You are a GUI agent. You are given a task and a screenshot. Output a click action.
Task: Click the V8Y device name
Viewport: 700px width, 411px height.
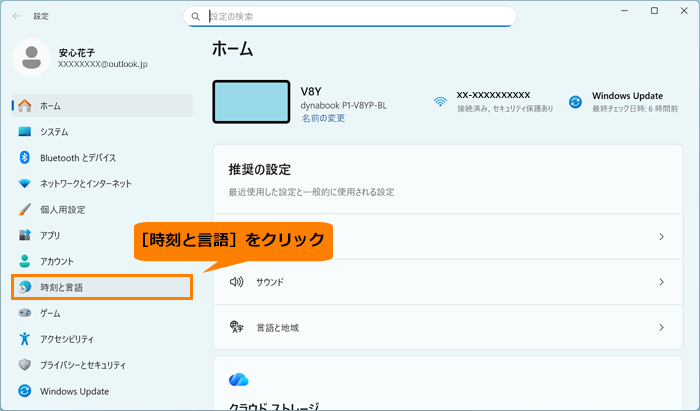point(311,91)
